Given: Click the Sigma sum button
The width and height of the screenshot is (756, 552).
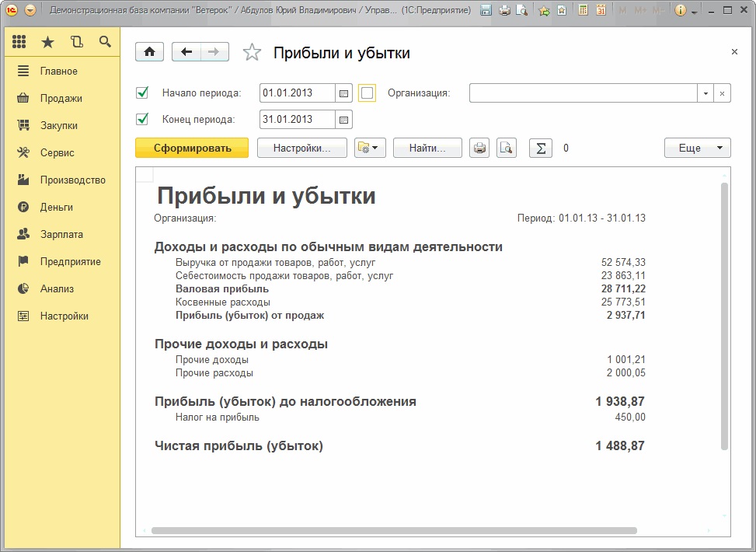Looking at the screenshot, I should [541, 148].
